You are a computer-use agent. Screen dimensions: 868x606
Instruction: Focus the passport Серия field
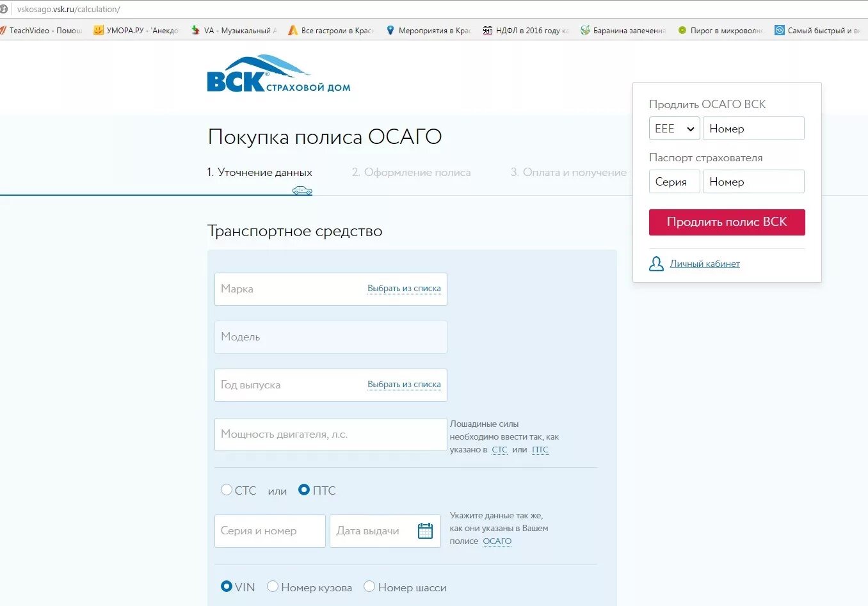(x=674, y=182)
